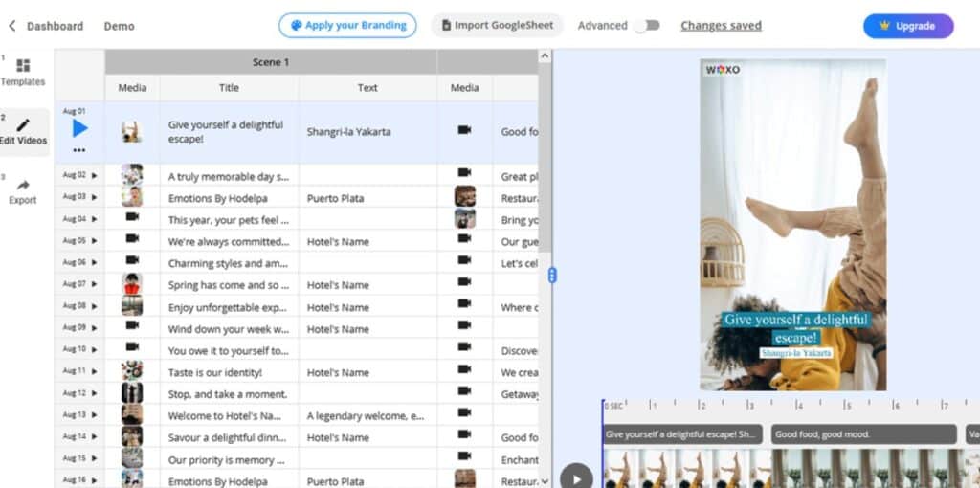Expand the Aug 12 row arrow
Image resolution: width=980 pixels, height=488 pixels.
(x=95, y=393)
